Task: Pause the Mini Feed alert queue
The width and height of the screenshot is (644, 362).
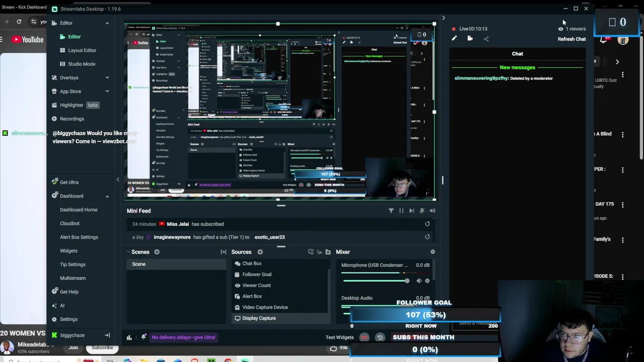Action: pos(401,211)
